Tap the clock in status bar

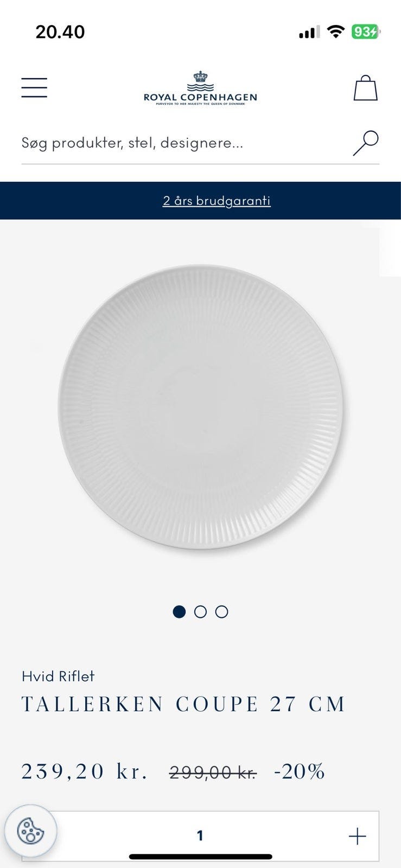coord(60,32)
